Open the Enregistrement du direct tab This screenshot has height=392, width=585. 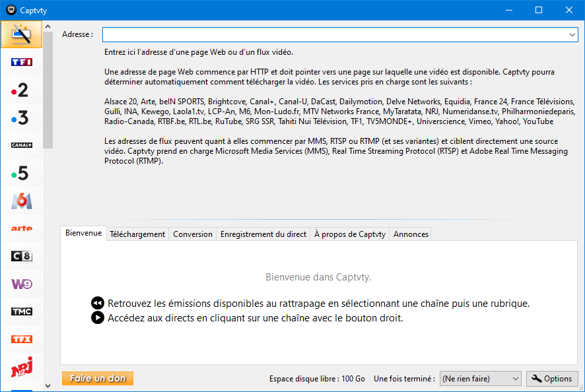coord(263,234)
